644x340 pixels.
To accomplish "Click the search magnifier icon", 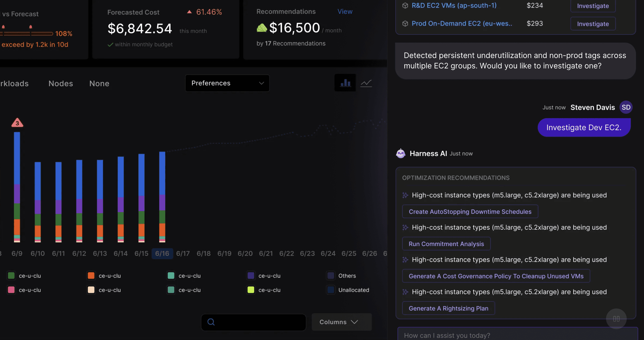I will pos(211,322).
